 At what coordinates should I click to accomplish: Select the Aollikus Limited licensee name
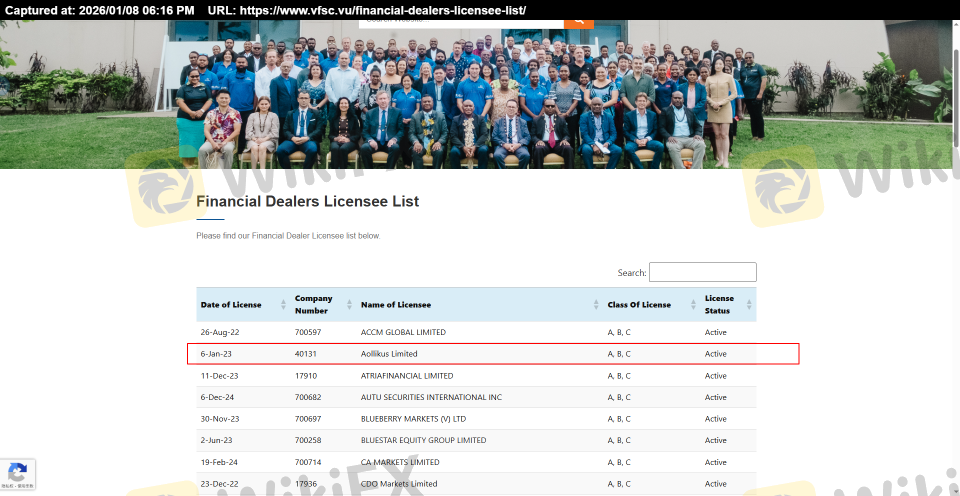pos(389,354)
